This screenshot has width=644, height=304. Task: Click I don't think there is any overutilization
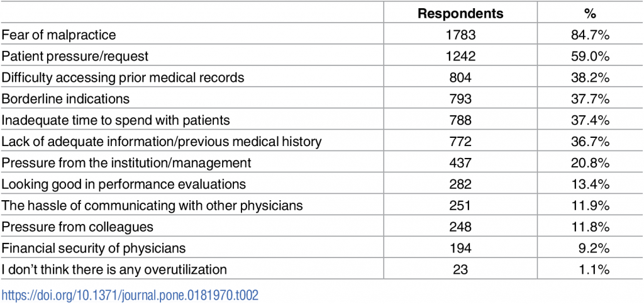114,270
